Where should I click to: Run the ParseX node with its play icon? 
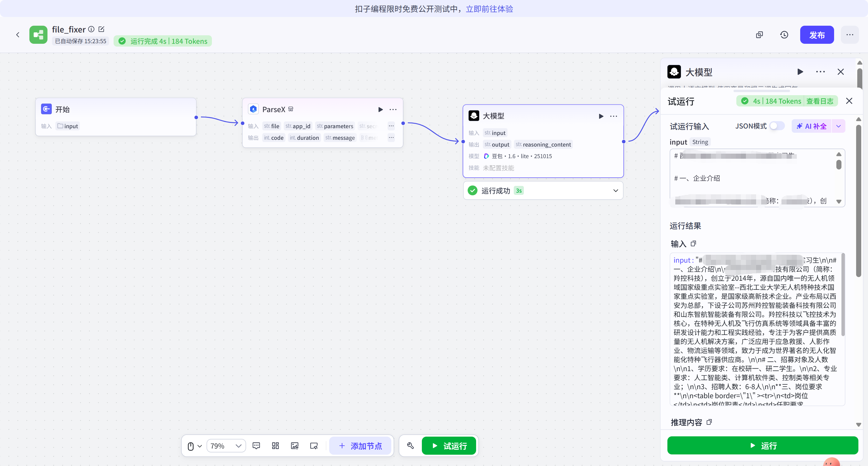(x=380, y=109)
